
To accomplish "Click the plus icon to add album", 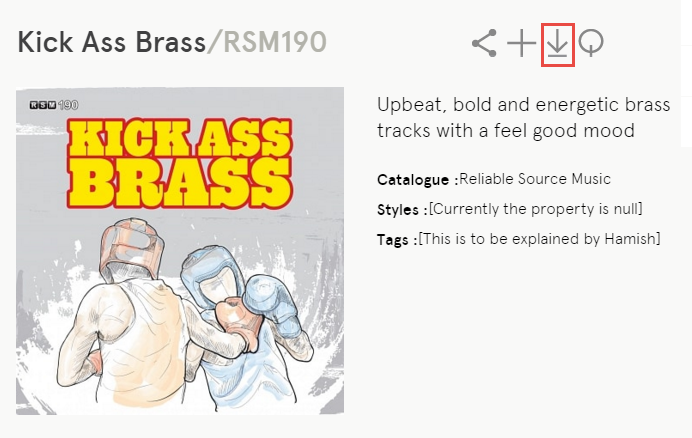I will tap(521, 44).
